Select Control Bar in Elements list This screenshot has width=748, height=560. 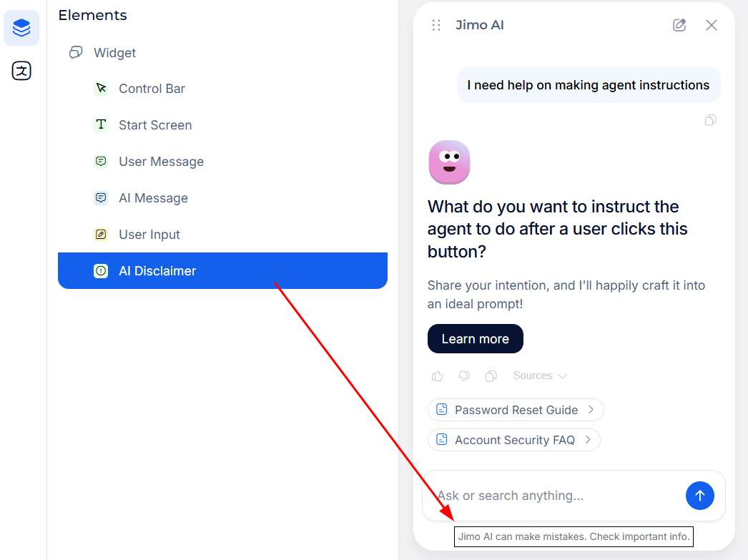(152, 89)
